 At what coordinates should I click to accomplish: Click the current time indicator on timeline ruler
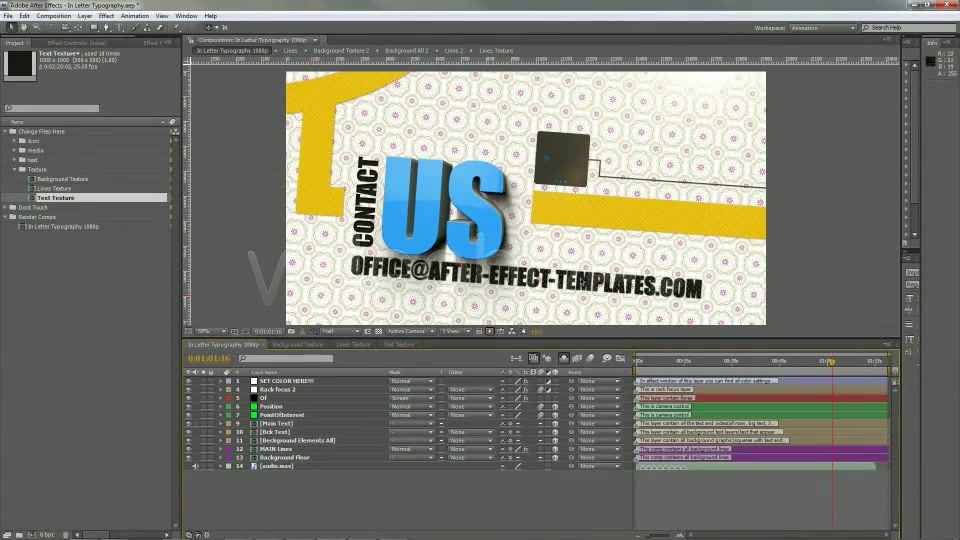[x=831, y=362]
